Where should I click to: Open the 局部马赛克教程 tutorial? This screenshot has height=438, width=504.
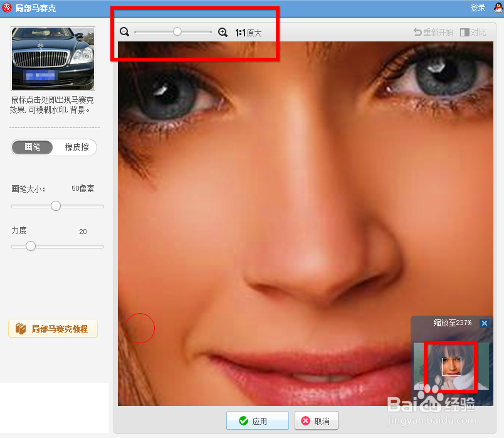[53, 329]
